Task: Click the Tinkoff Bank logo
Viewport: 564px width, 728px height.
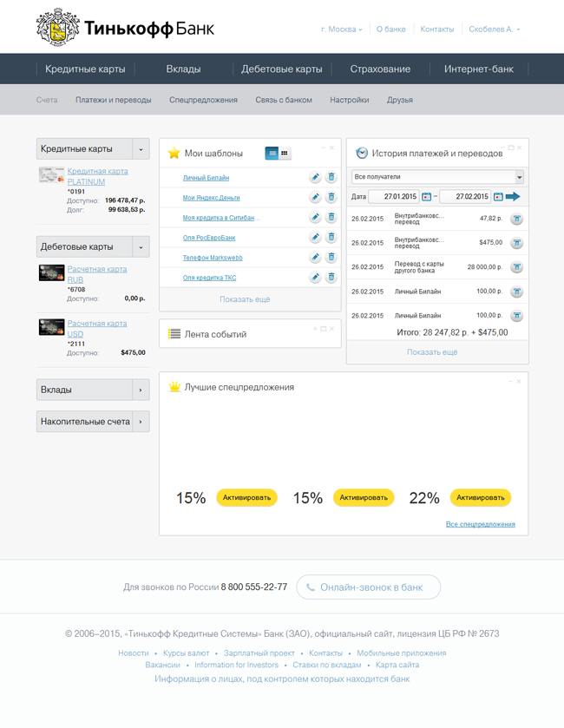Action: pyautogui.click(x=125, y=28)
